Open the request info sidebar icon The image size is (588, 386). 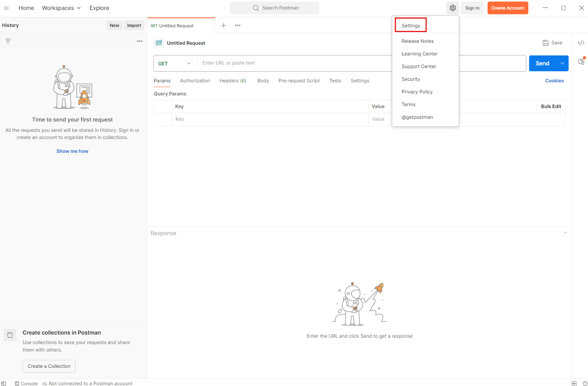coord(581,61)
